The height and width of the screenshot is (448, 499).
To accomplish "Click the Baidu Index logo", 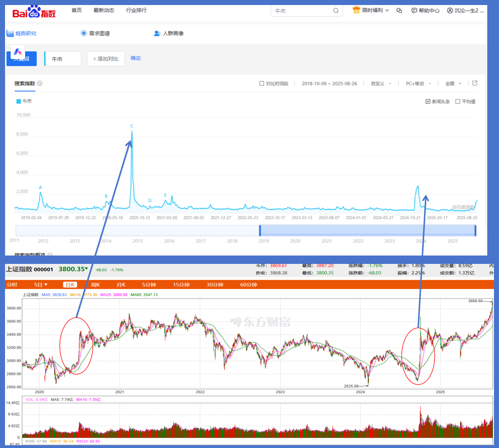I will click(x=34, y=12).
